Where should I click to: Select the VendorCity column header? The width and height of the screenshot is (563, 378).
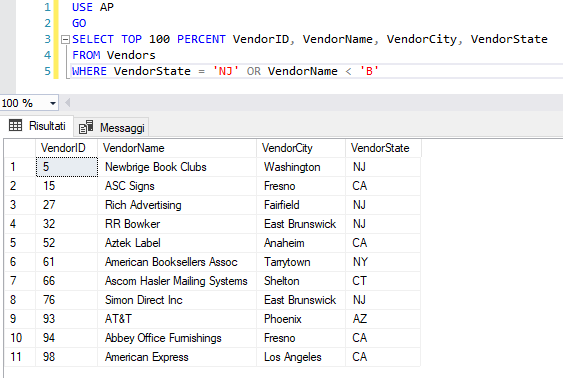pos(301,148)
